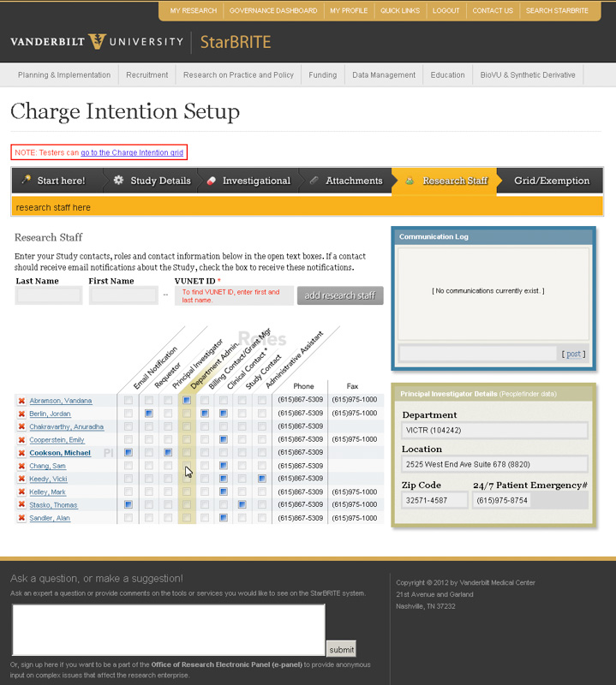Open BioVU & Synthetic Derivative menu
Viewport: 616px width, 685px height.
coord(528,74)
